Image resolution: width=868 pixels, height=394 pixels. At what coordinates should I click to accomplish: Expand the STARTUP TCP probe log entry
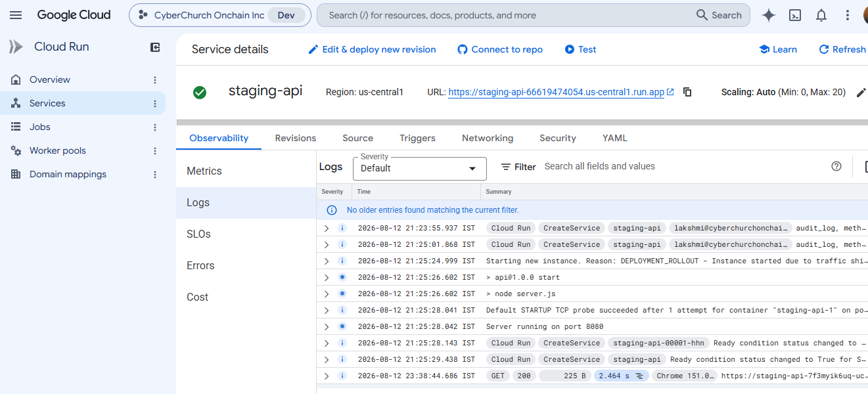(327, 310)
